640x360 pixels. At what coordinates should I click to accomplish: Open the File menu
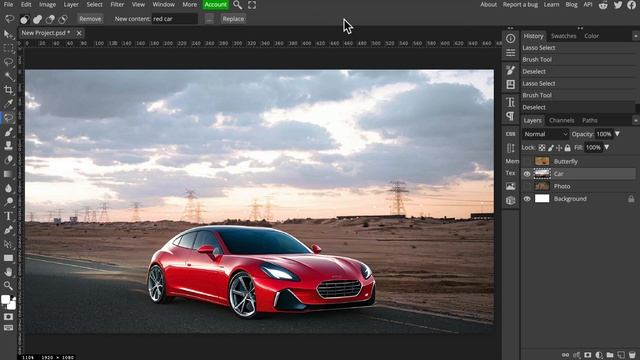8,4
